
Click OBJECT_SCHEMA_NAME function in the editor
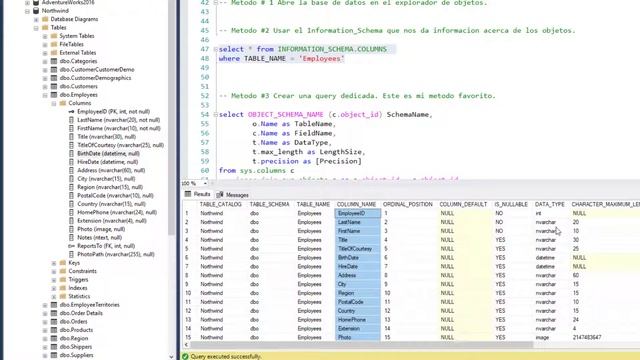[x=285, y=115]
